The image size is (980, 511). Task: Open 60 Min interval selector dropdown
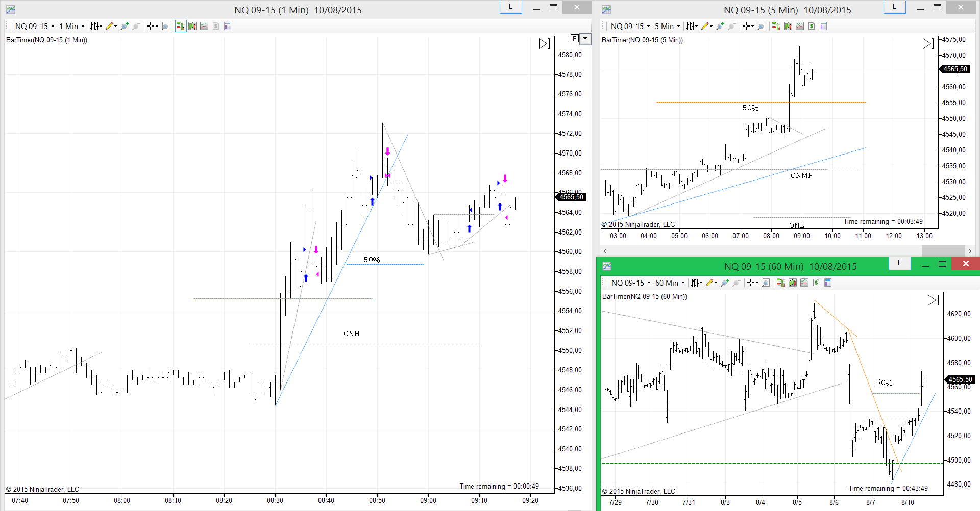pos(670,283)
